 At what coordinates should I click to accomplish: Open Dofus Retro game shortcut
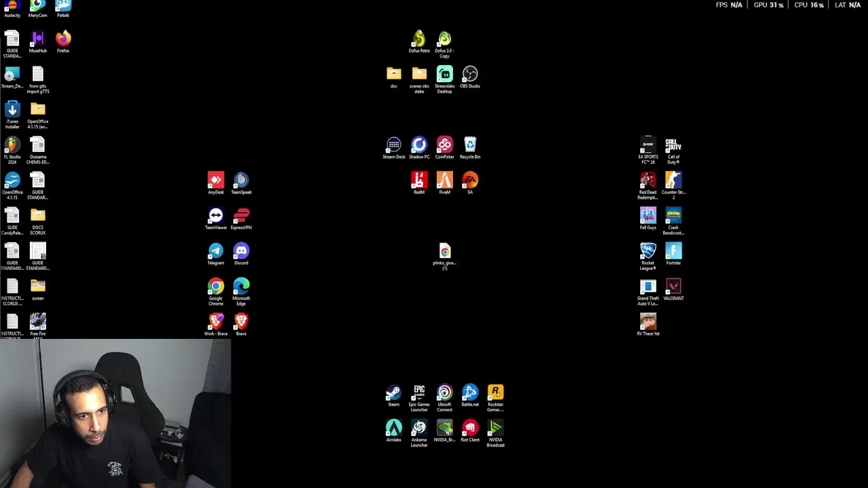pos(419,42)
